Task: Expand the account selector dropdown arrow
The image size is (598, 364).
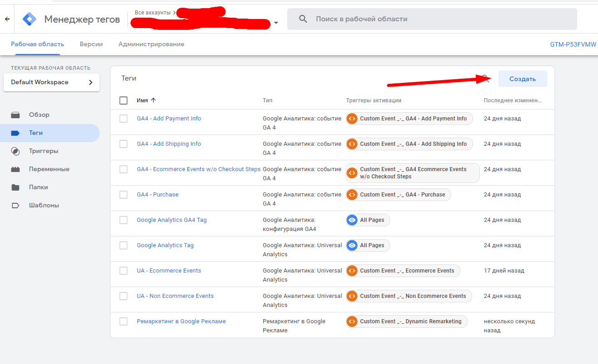Action: 276,23
